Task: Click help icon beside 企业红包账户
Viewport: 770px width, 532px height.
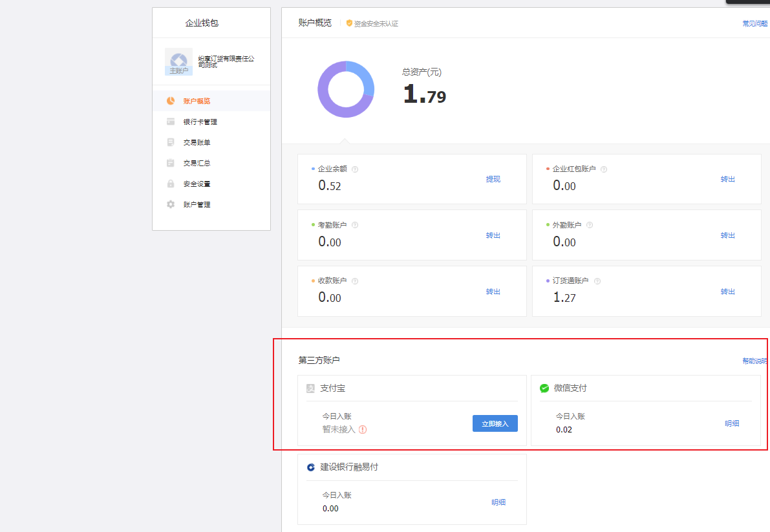Action: pyautogui.click(x=604, y=169)
